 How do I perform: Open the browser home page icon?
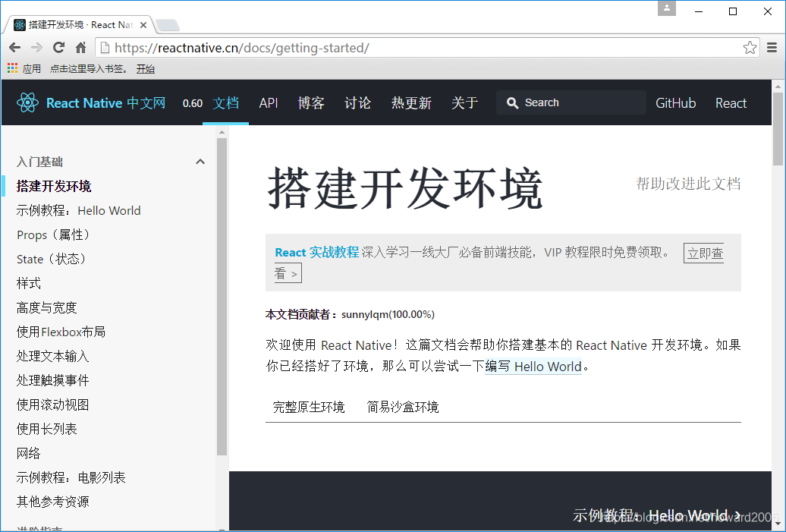(x=80, y=48)
